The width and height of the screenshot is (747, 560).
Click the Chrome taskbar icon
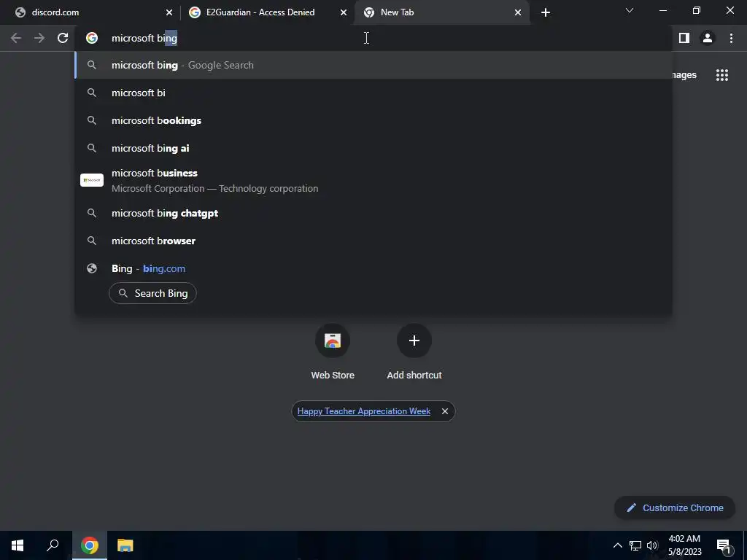tap(90, 545)
